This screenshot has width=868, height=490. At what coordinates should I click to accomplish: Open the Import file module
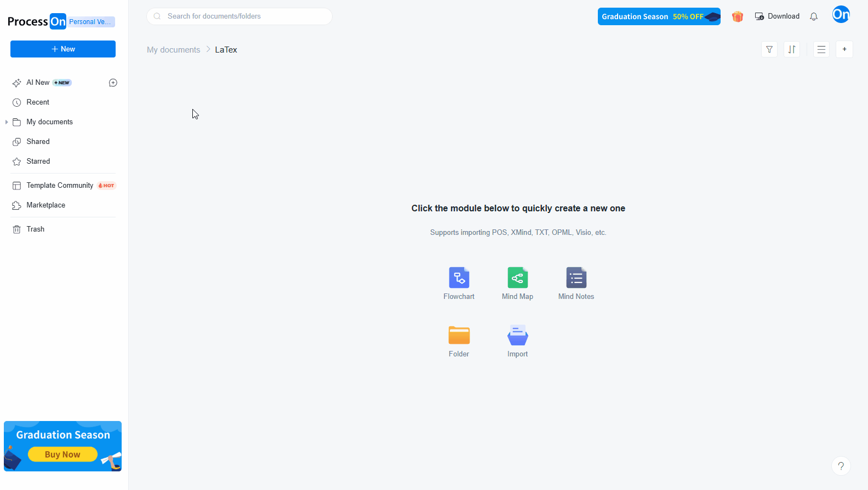(x=517, y=335)
